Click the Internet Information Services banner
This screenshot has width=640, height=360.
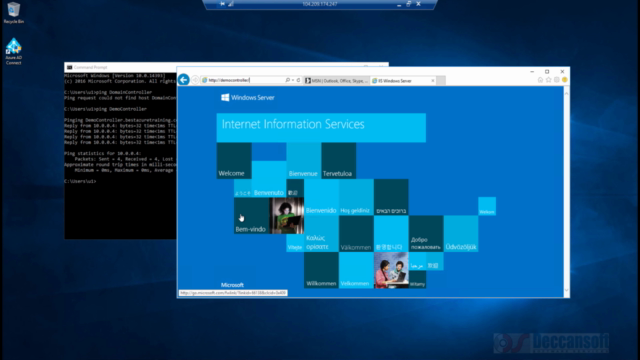[x=321, y=128]
